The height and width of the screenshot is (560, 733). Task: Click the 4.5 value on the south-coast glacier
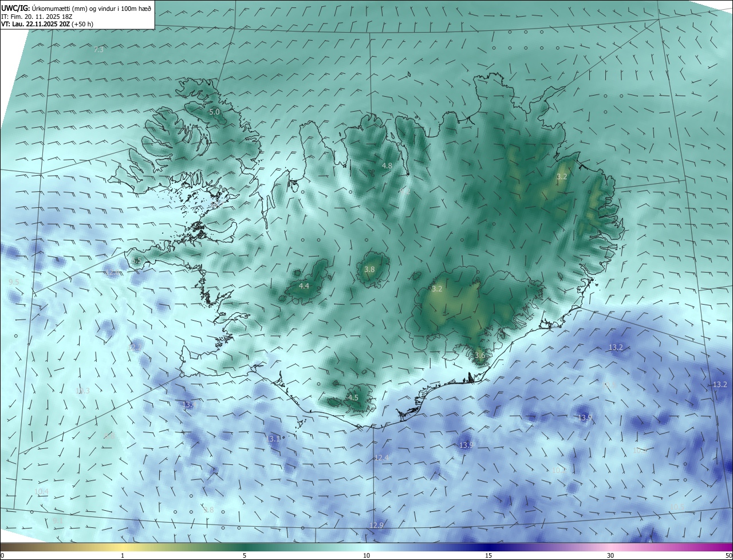[353, 398]
